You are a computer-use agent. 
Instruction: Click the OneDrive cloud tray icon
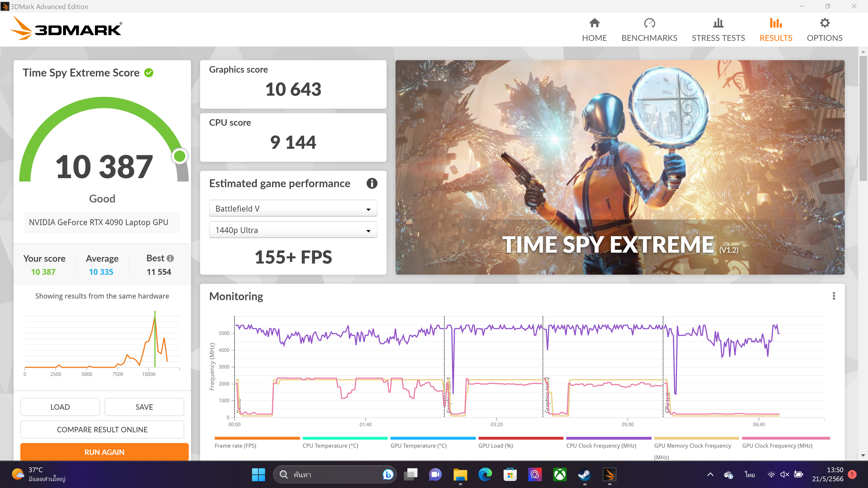click(728, 474)
